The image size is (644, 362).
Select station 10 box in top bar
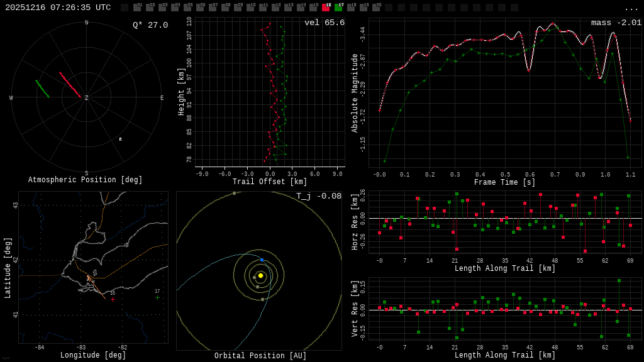click(250, 8)
